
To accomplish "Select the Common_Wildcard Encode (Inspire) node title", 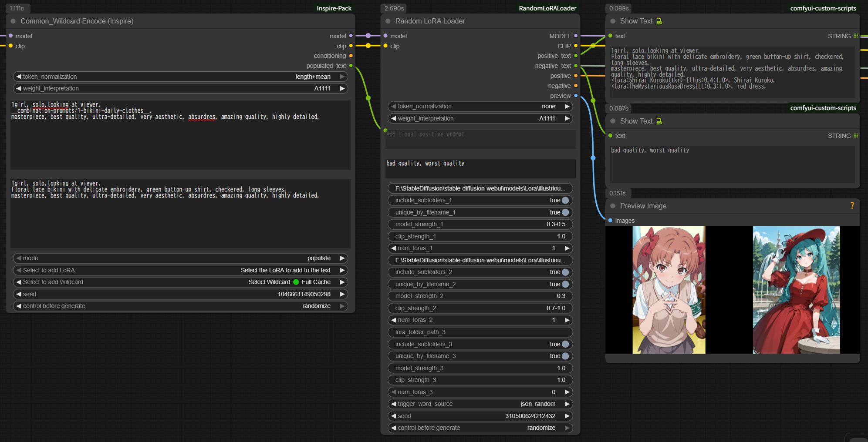I will coord(77,21).
